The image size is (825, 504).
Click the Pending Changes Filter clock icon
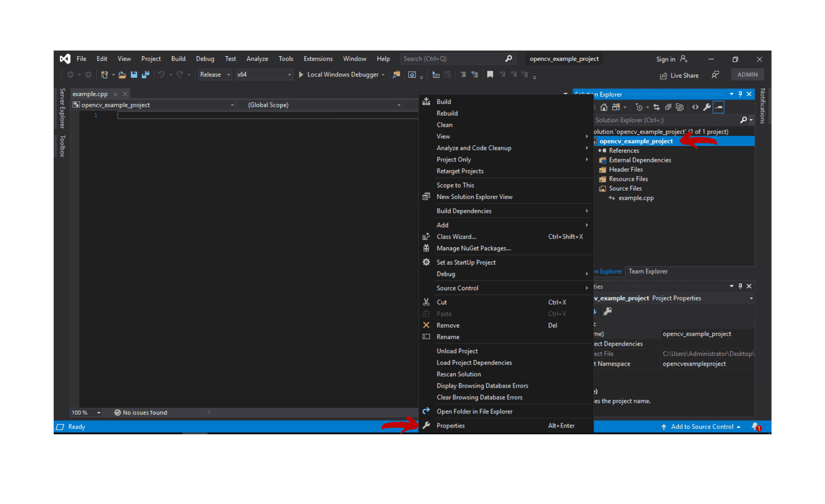(639, 107)
